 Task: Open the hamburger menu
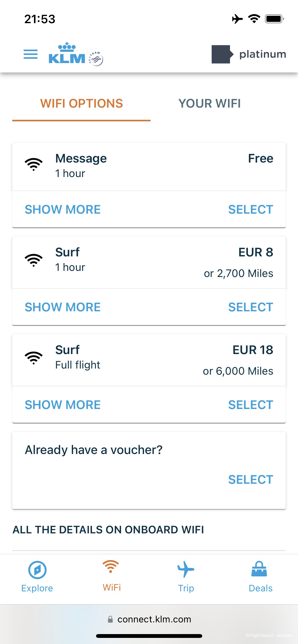click(31, 54)
